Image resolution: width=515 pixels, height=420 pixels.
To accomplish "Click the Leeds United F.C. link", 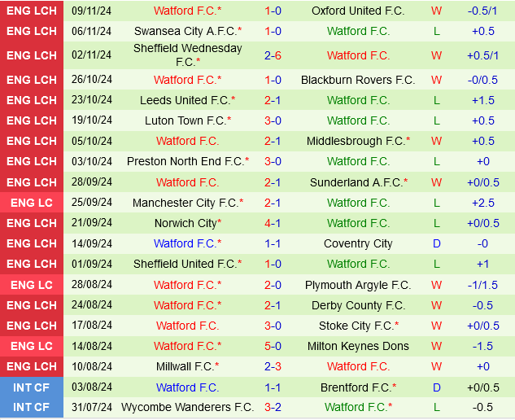I will click(185, 100).
